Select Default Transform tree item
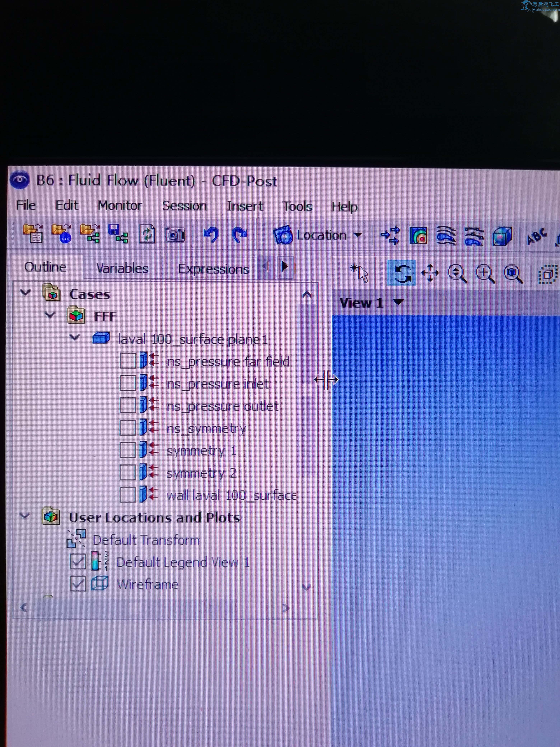 (x=146, y=540)
